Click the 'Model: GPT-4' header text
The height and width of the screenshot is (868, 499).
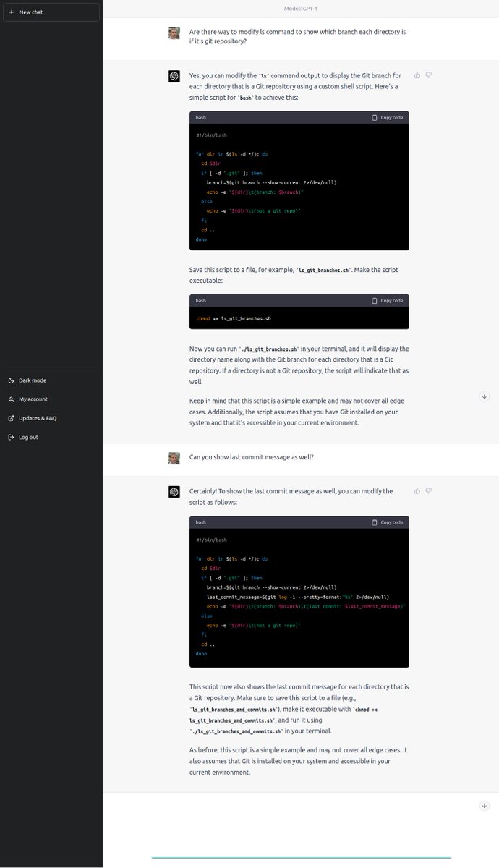pos(300,9)
